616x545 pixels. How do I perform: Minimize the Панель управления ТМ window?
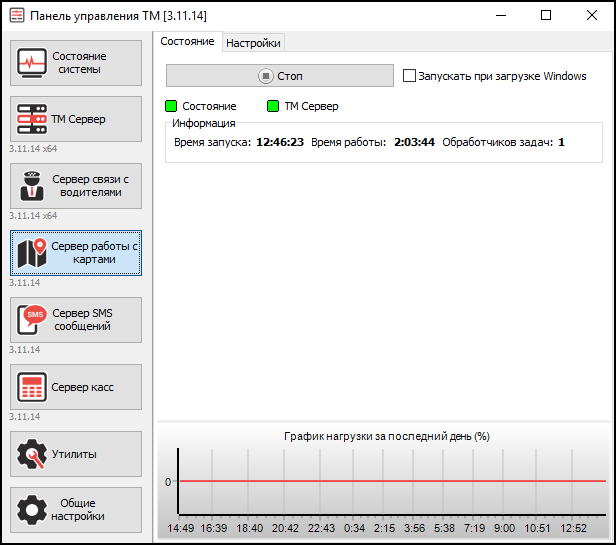[501, 16]
